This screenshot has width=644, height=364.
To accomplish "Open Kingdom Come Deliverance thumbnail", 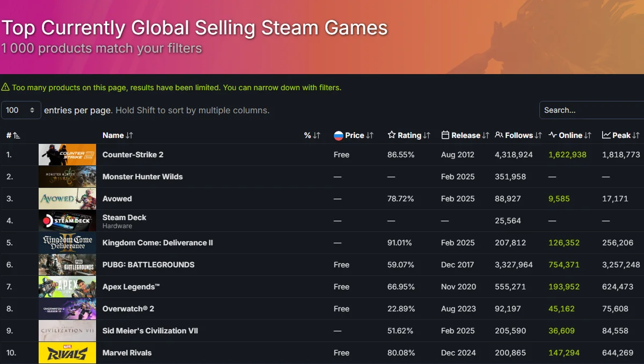I will (67, 243).
